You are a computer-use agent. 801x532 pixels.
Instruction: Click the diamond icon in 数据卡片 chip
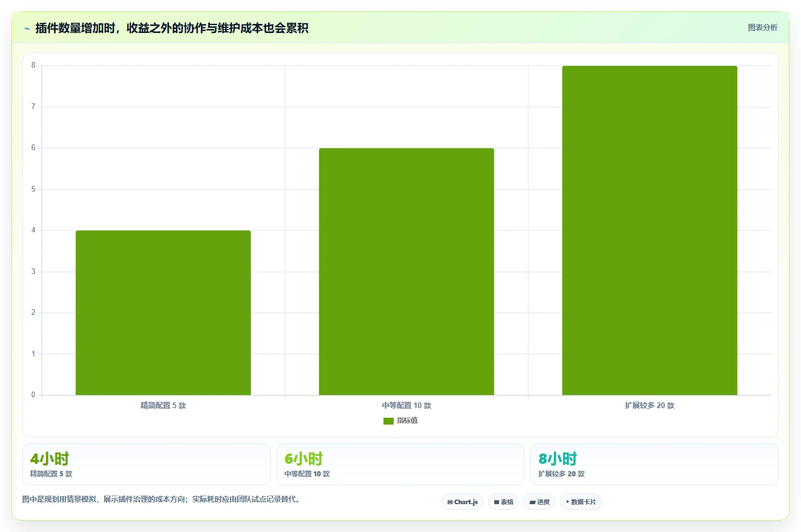(x=568, y=502)
